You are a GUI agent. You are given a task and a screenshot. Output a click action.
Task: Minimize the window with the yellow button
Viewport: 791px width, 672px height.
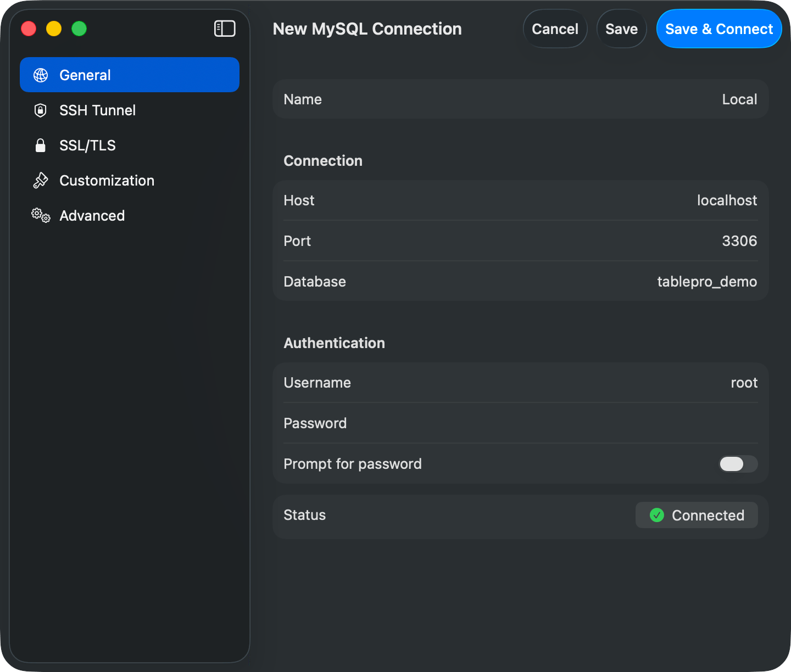coord(54,29)
